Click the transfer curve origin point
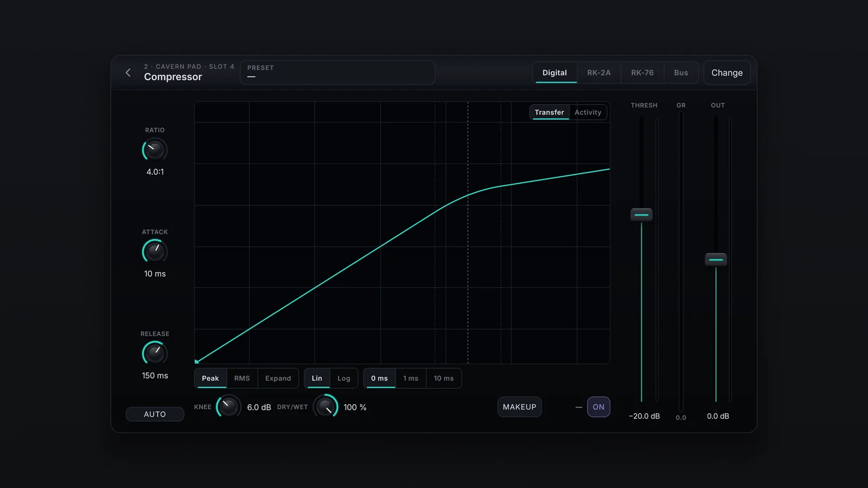The width and height of the screenshot is (868, 488). point(196,362)
